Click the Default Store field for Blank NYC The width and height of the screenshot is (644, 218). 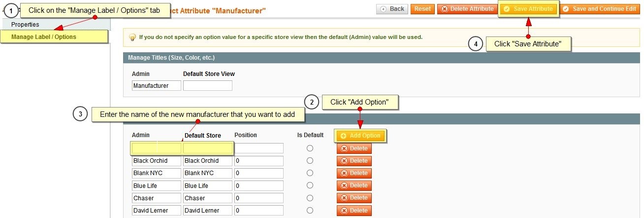[208, 173]
